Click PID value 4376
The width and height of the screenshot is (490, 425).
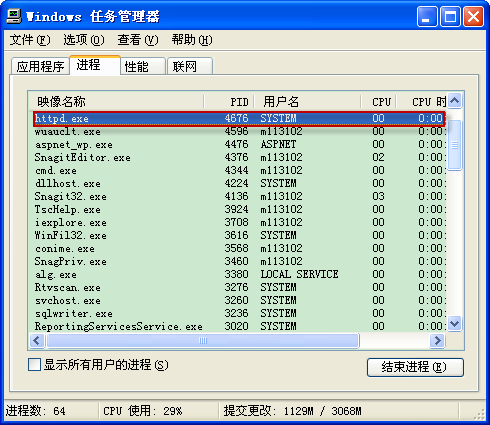(x=236, y=158)
